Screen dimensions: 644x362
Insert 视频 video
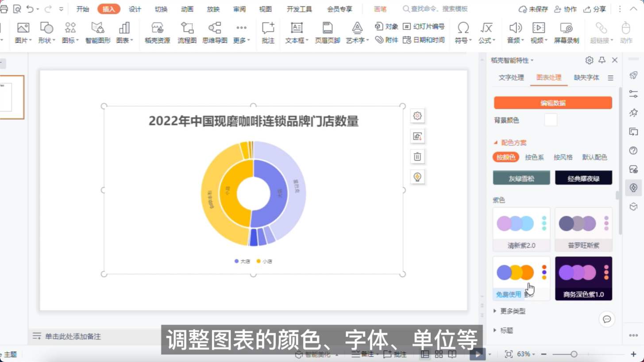click(x=539, y=33)
